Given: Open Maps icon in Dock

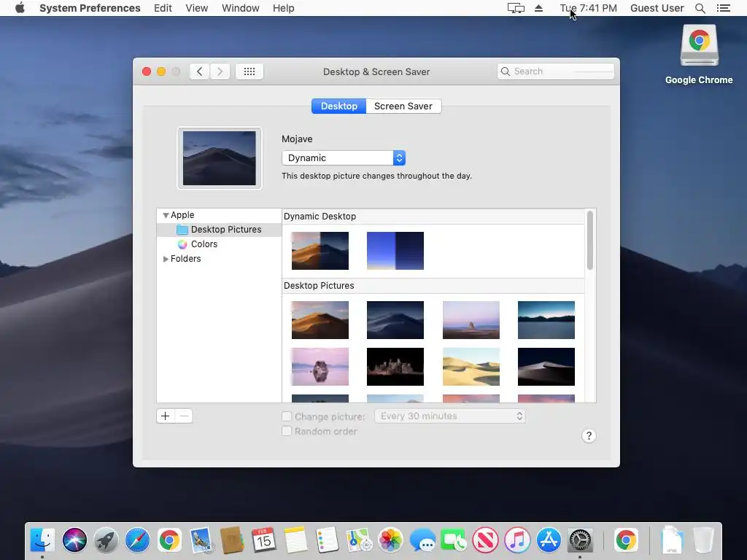Looking at the screenshot, I should pos(359,540).
